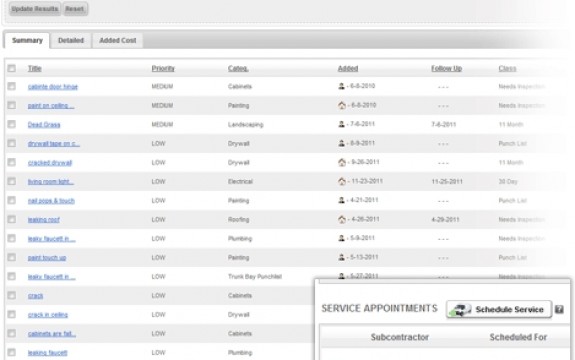This screenshot has height=360, width=575.
Task: Click the Reset button
Action: [74, 9]
